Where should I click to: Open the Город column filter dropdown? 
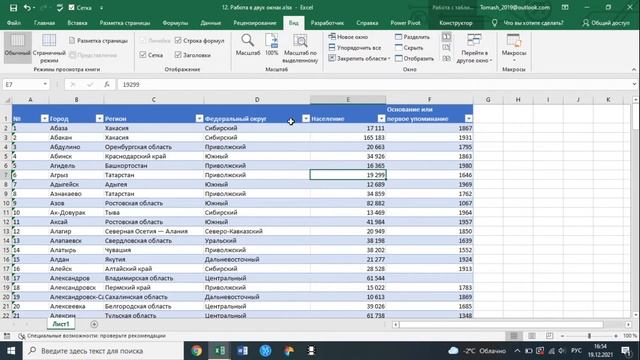(x=99, y=118)
